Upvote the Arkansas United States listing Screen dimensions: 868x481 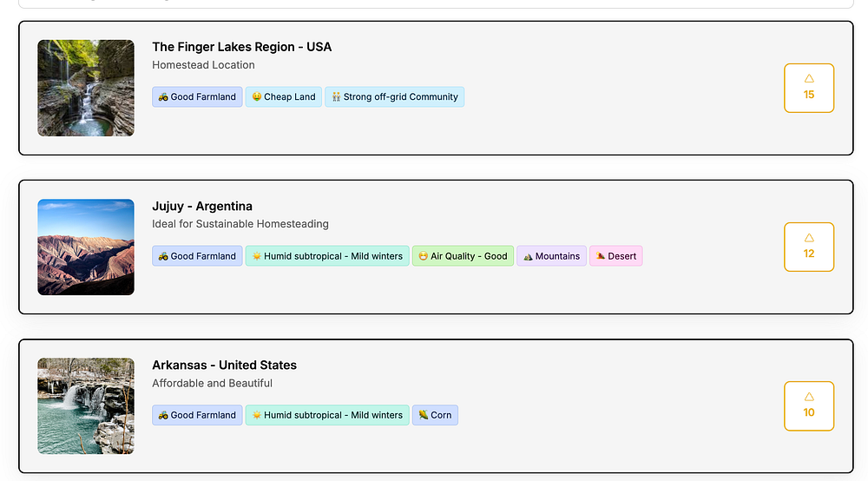pos(808,405)
